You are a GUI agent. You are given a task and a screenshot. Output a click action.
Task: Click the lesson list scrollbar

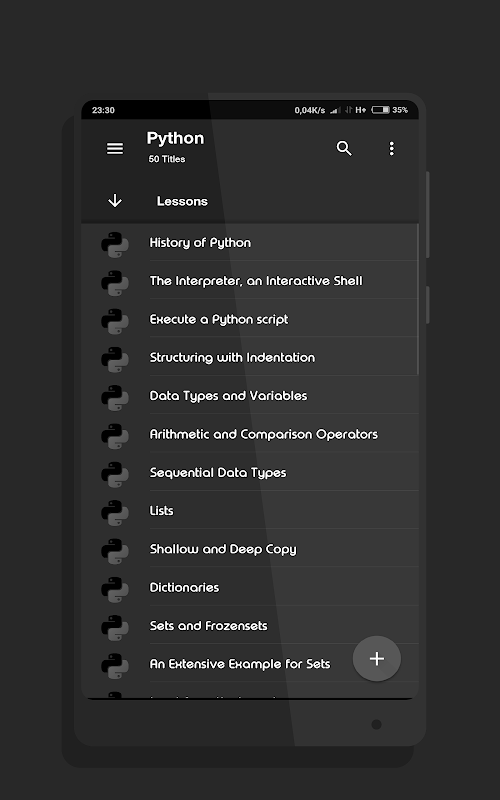[x=417, y=299]
